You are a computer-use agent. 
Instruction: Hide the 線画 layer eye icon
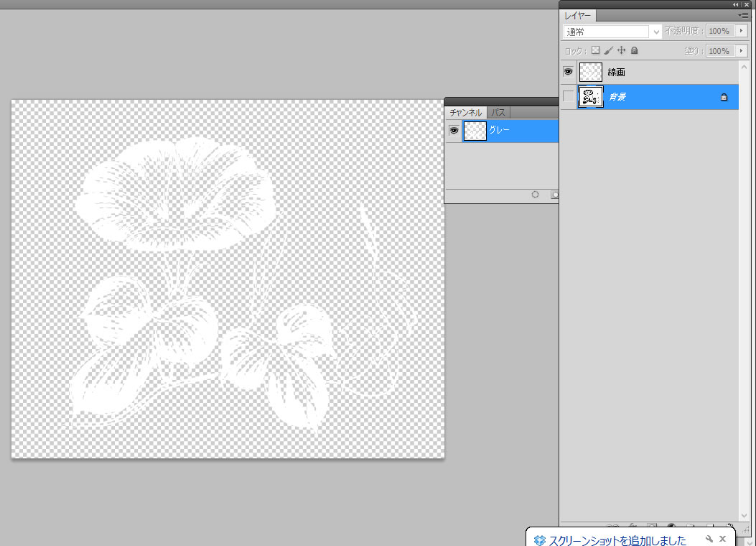coord(568,72)
